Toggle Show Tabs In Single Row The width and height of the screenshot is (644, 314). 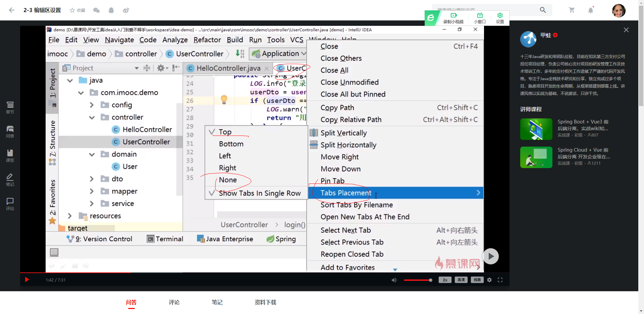[x=256, y=193]
